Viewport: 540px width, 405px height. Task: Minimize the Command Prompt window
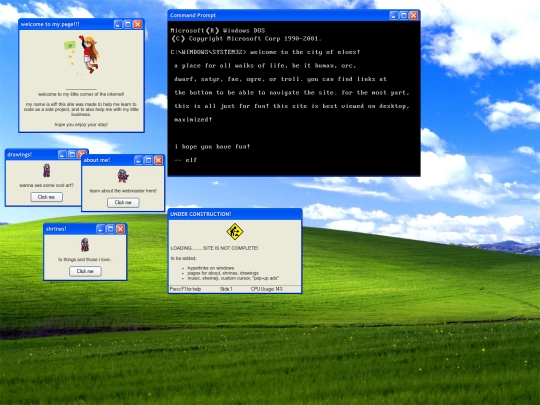394,15
